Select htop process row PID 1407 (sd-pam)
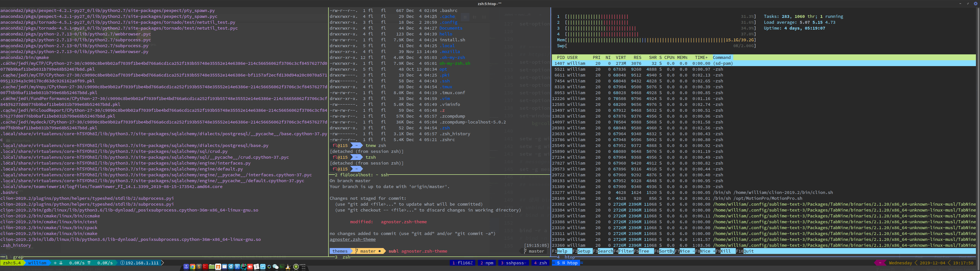Screen dimensions: 980x271 [764, 64]
